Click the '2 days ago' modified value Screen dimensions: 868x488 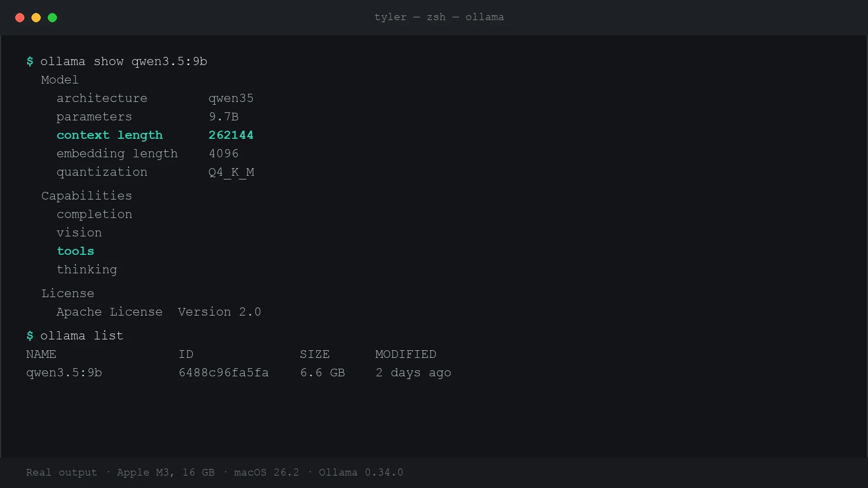coord(413,373)
